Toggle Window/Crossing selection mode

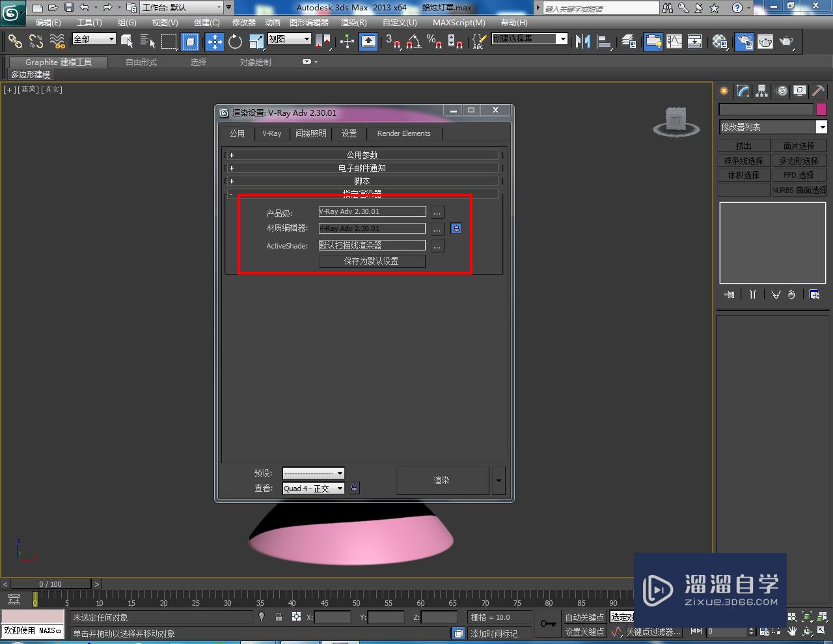[190, 42]
